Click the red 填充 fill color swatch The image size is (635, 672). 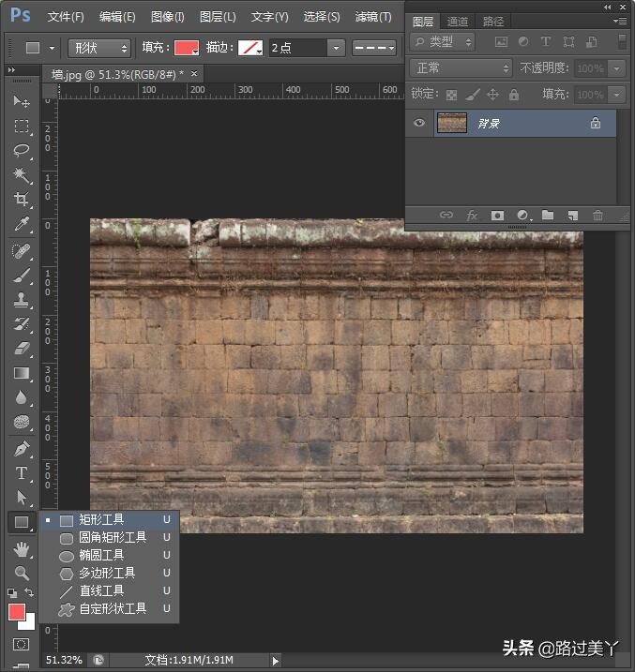(186, 48)
